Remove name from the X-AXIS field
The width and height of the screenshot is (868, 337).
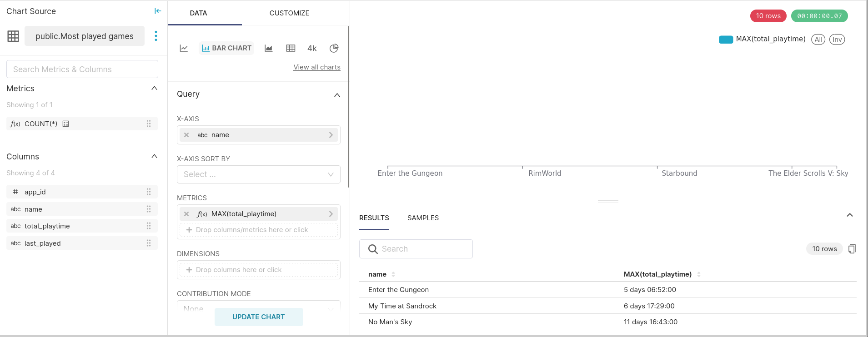point(186,135)
